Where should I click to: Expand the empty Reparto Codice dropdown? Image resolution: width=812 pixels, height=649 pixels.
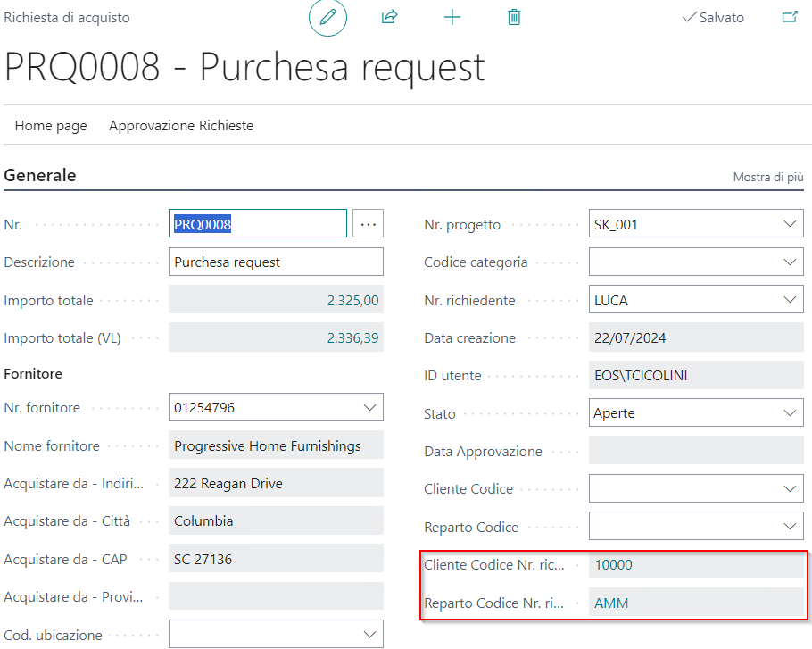[x=789, y=526]
